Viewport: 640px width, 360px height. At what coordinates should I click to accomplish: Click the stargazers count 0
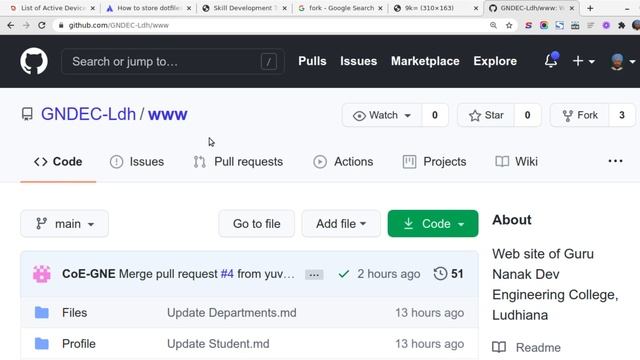tap(527, 115)
